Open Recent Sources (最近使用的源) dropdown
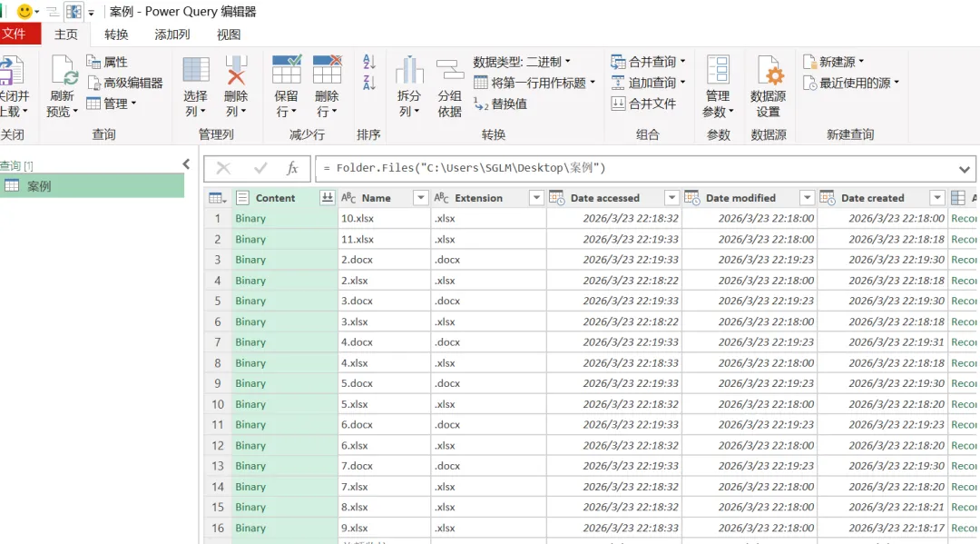The height and width of the screenshot is (544, 980). click(851, 83)
